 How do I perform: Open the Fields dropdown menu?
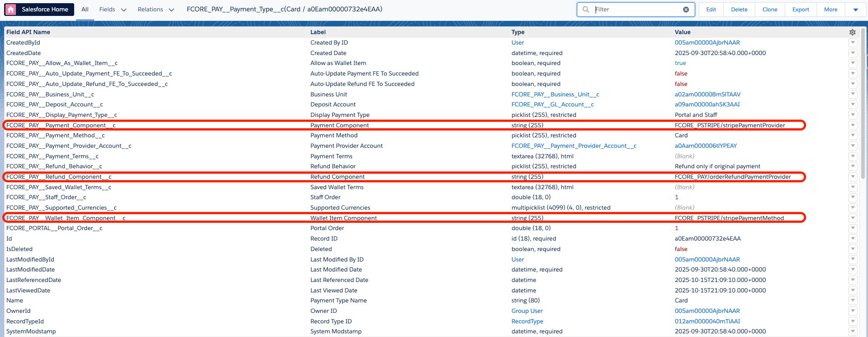(113, 10)
